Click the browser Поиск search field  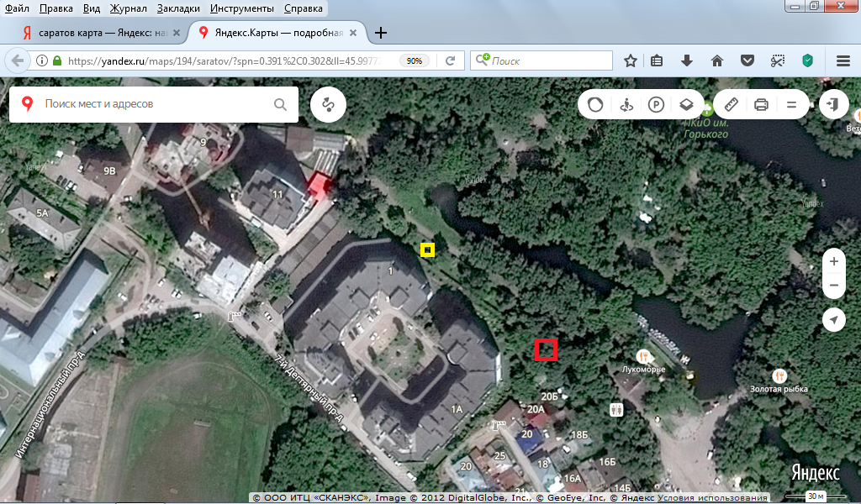pyautogui.click(x=541, y=60)
